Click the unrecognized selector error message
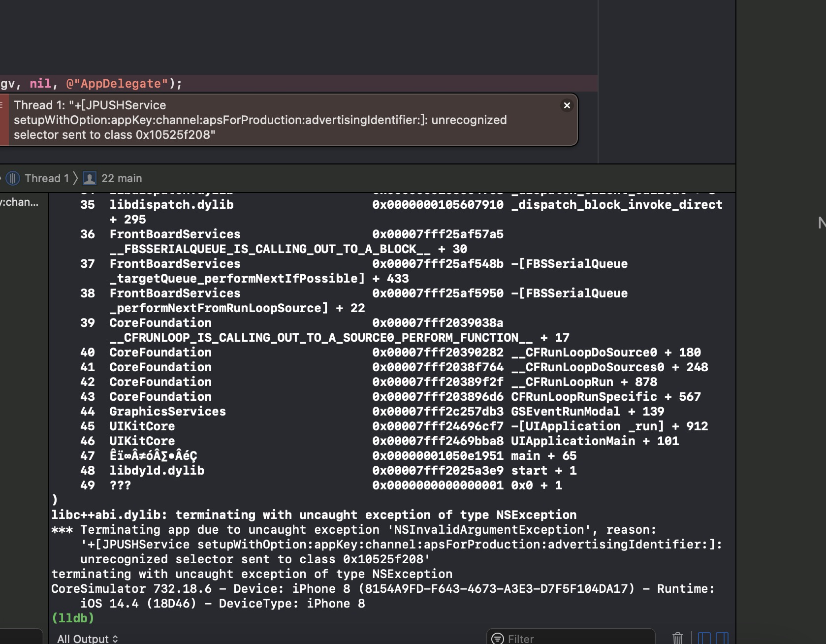The image size is (826, 644). pyautogui.click(x=260, y=120)
